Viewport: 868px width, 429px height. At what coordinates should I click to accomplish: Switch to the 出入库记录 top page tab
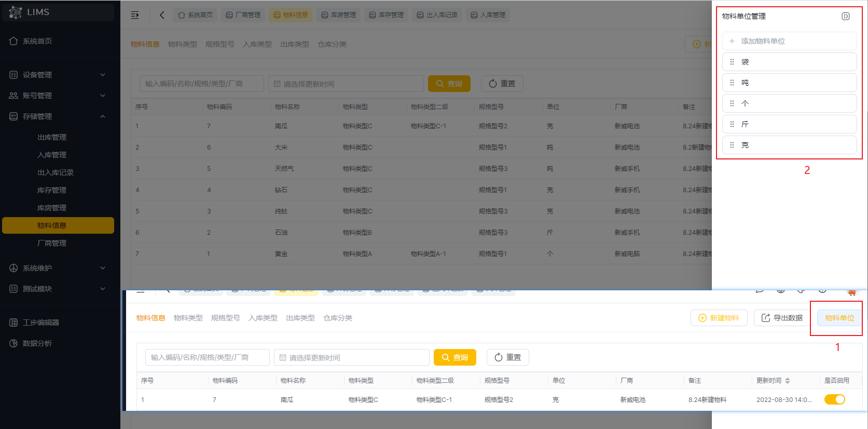click(x=437, y=15)
